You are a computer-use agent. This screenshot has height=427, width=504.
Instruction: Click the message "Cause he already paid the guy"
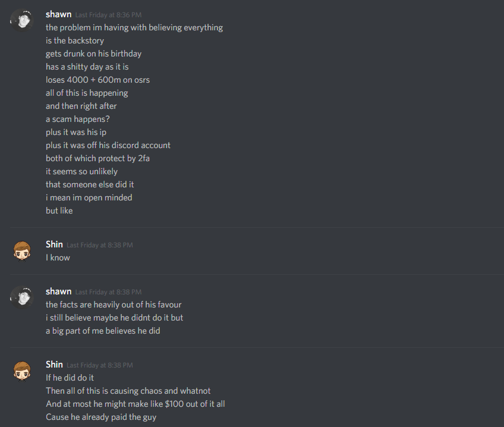coord(101,417)
